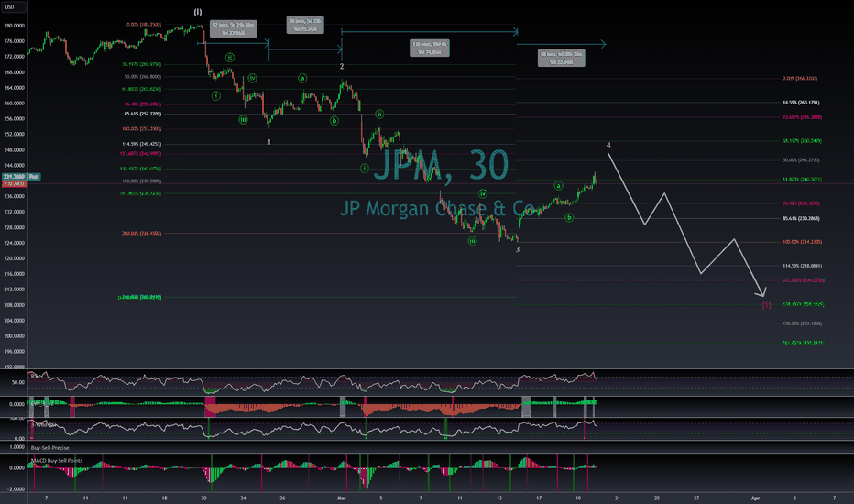Click the arrowhead of the white projection line
854x504 pixels.
coord(763,294)
